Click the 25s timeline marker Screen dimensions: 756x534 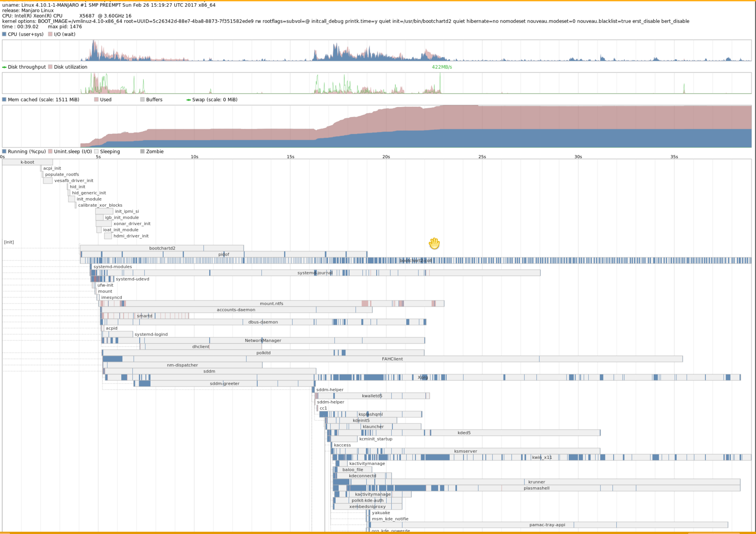click(482, 157)
